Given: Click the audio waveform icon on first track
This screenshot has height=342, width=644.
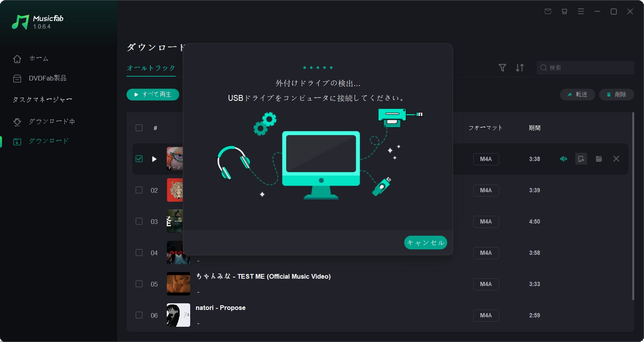Looking at the screenshot, I should click(x=564, y=159).
